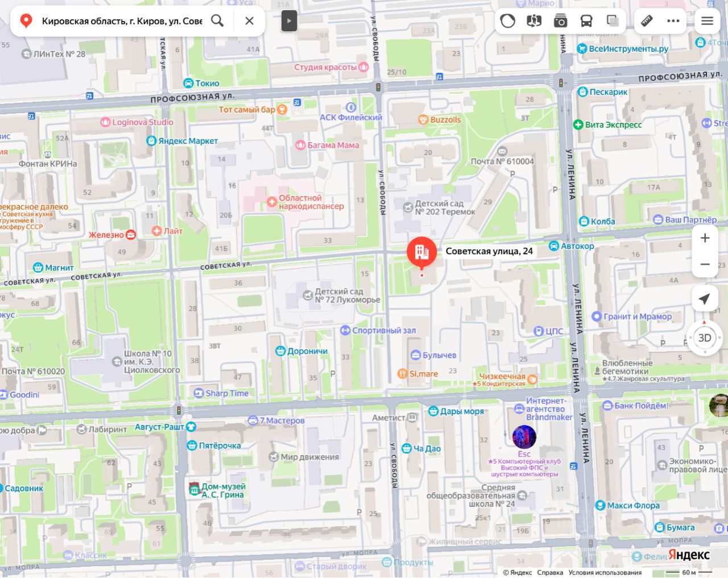
Task: Click the search magnifier icon
Action: [217, 21]
